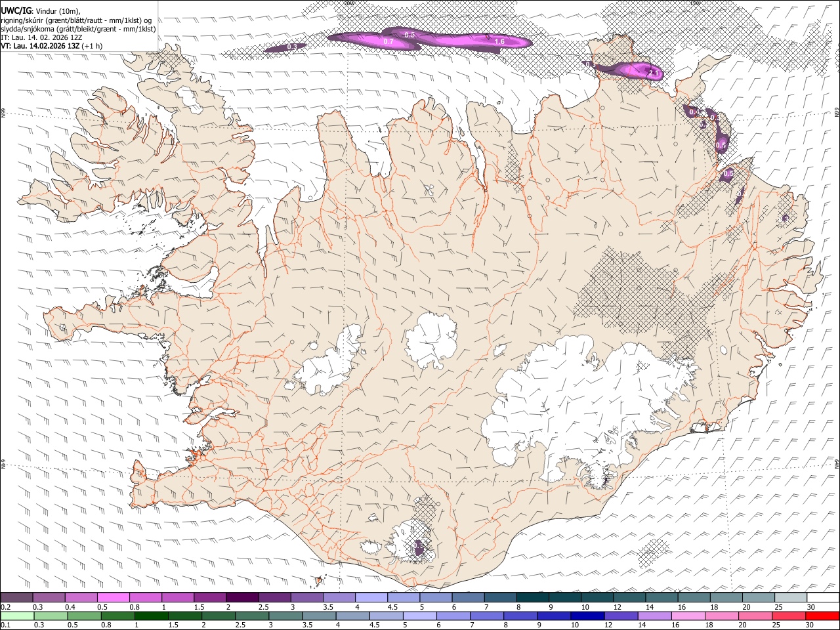Click the 0.7 snowfall value label offshore
840x630 pixels.
[x=388, y=42]
